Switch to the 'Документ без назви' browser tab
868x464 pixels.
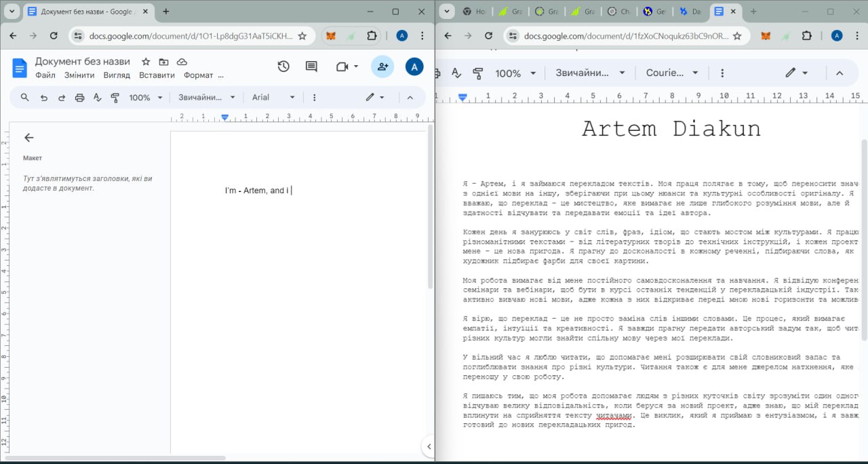click(87, 12)
